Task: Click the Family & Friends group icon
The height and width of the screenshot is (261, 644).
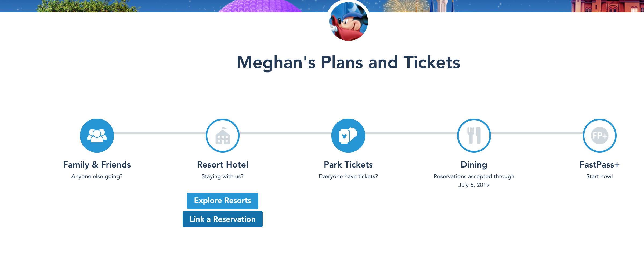Action: [97, 136]
